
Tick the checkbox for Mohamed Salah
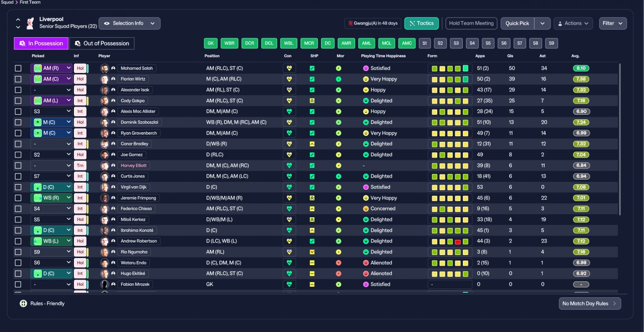point(18,68)
